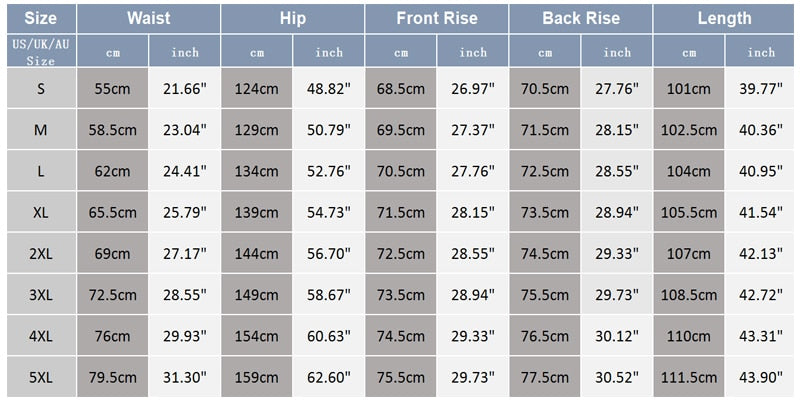Image resolution: width=800 pixels, height=400 pixels.
Task: Click the M size row label
Action: [40, 130]
